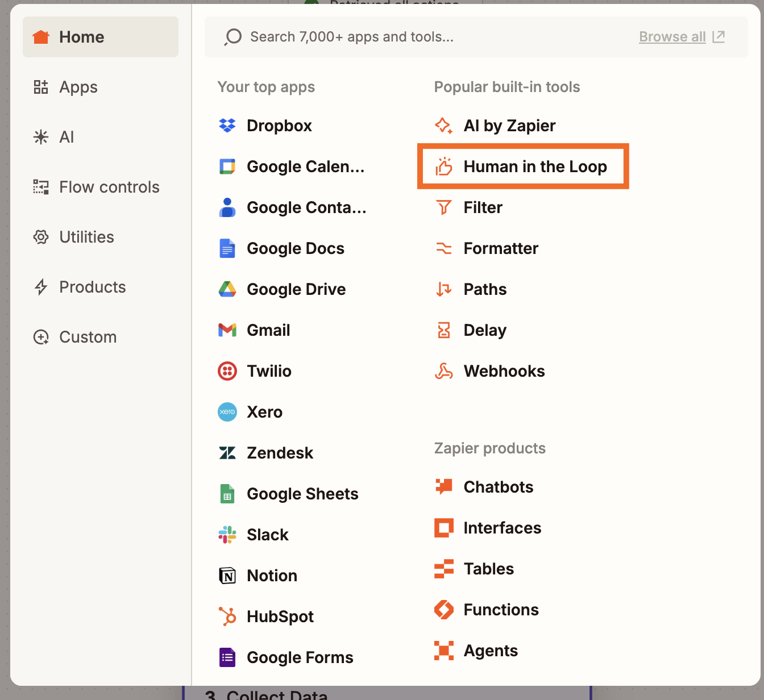
Task: Click the Google Drive icon
Action: (227, 289)
